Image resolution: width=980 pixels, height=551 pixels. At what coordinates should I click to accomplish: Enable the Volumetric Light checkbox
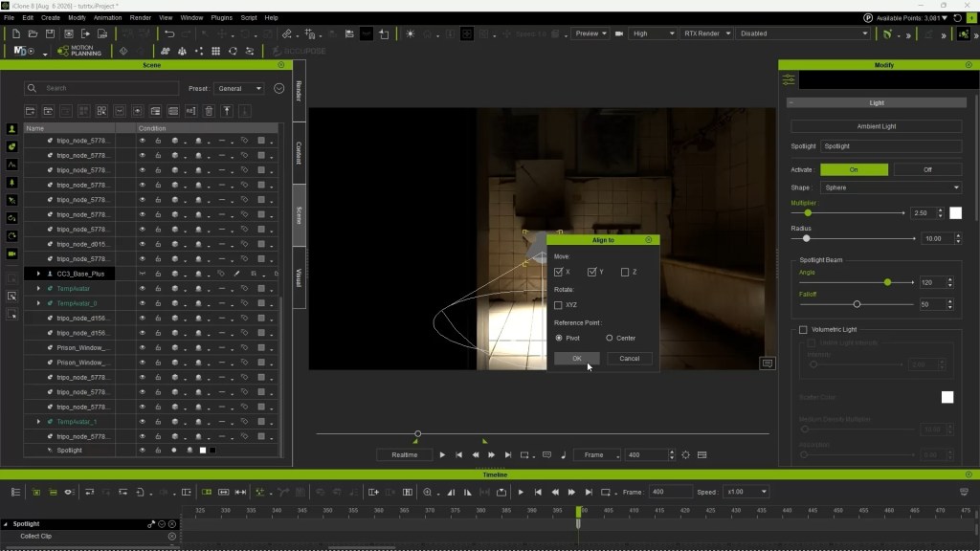[x=803, y=329]
